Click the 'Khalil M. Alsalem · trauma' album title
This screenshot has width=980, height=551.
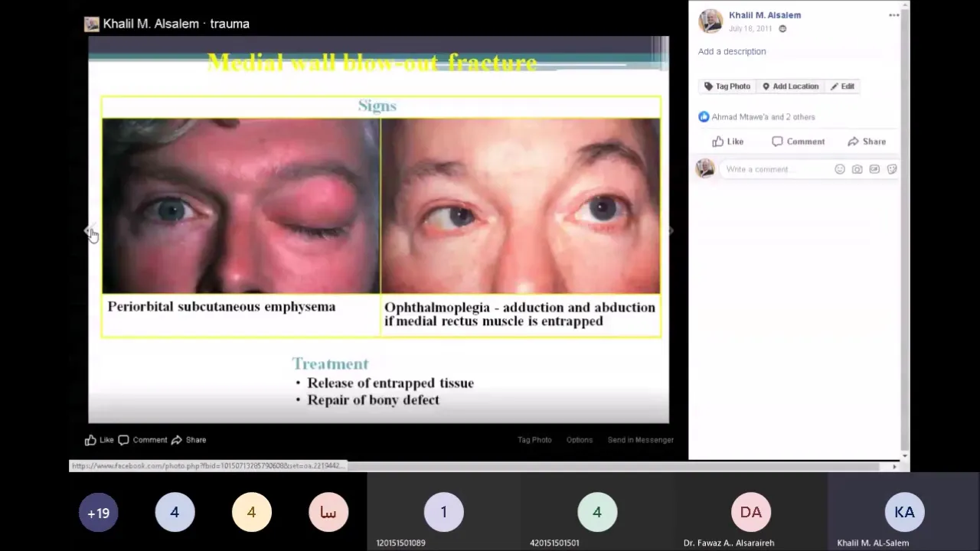pyautogui.click(x=176, y=24)
